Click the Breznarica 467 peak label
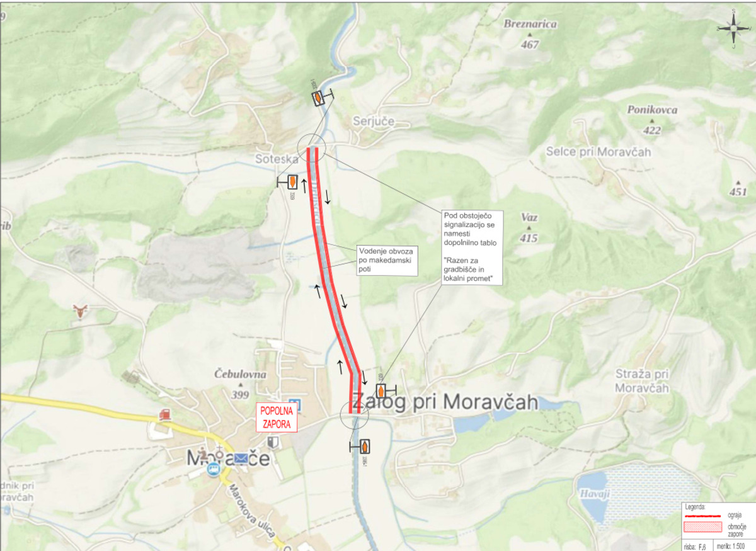The width and height of the screenshot is (756, 551). [x=530, y=33]
